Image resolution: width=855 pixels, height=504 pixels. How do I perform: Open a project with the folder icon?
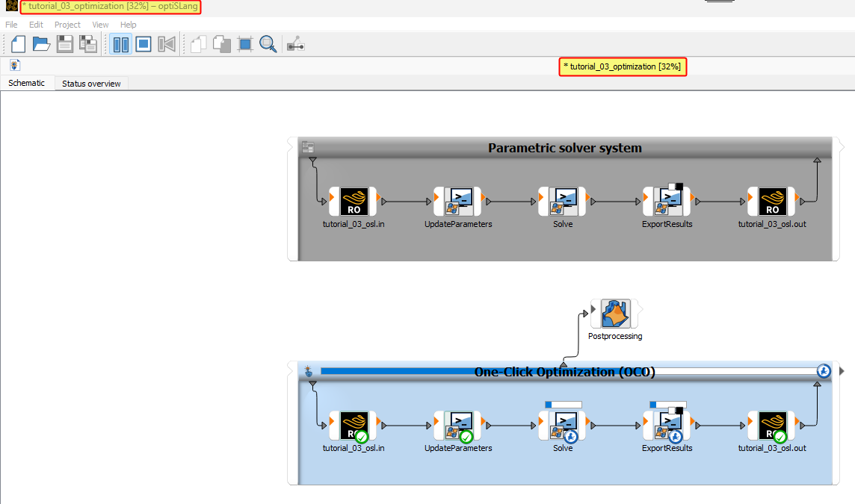pyautogui.click(x=41, y=44)
